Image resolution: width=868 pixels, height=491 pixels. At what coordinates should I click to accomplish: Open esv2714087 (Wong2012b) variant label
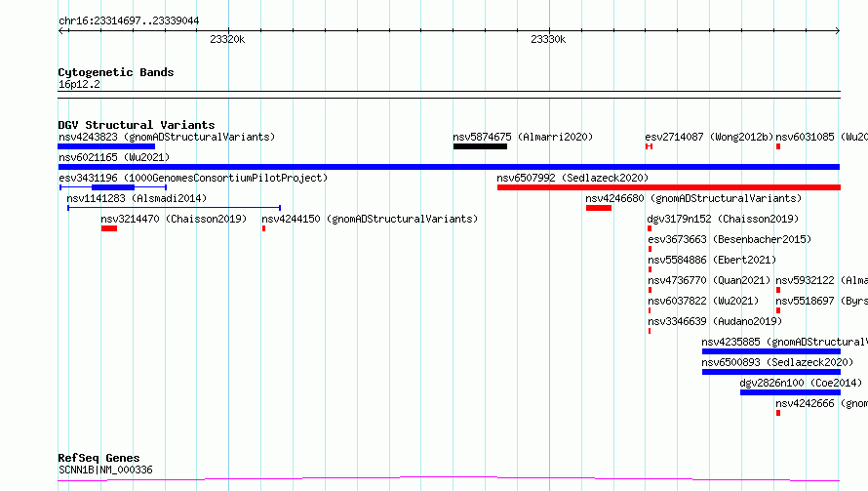(x=709, y=137)
